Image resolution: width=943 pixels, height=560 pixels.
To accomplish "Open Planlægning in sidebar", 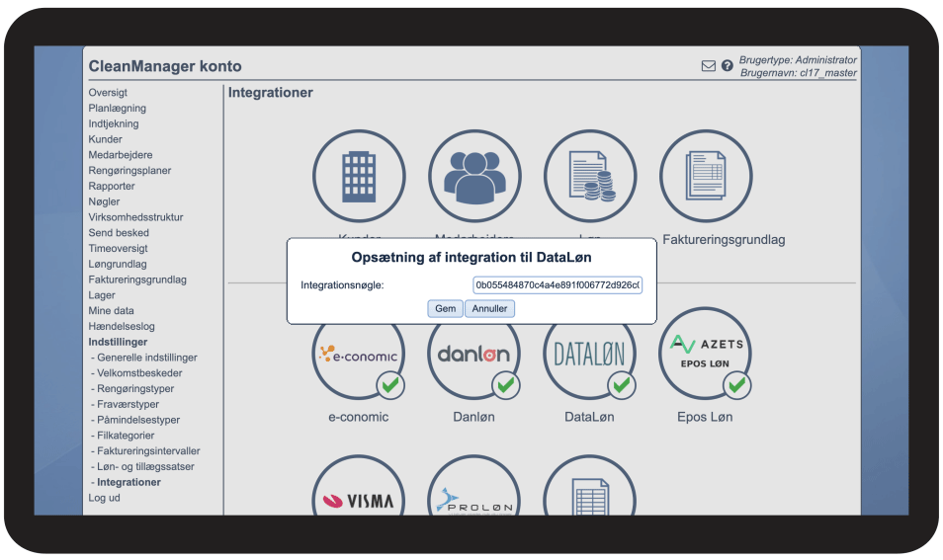I will [118, 109].
